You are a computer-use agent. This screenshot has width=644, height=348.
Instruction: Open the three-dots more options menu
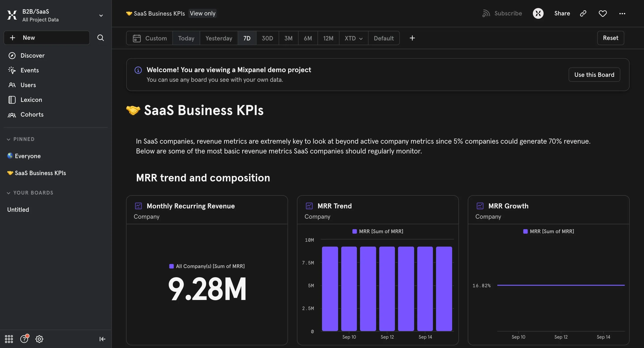[x=622, y=13]
